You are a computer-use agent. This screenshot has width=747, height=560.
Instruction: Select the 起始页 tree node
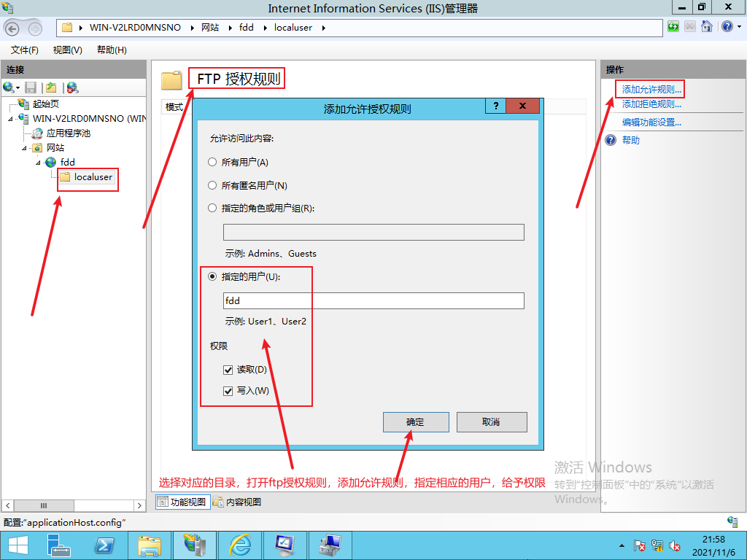tap(46, 104)
